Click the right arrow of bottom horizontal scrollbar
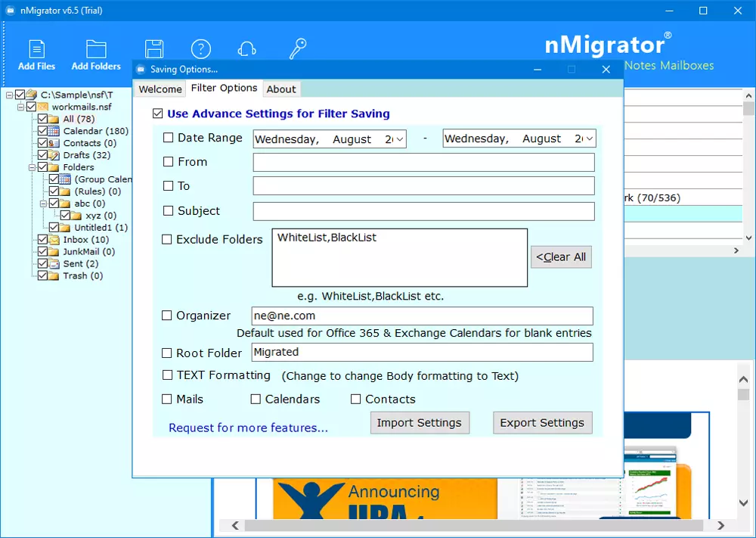 [720, 525]
